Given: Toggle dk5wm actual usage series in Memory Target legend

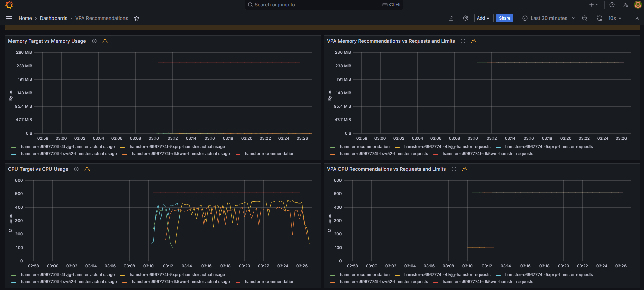Looking at the screenshot, I should point(181,154).
